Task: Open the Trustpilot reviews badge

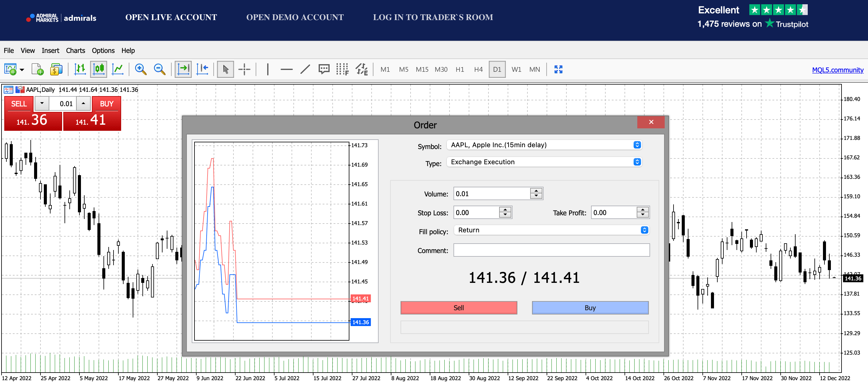Action: point(752,17)
